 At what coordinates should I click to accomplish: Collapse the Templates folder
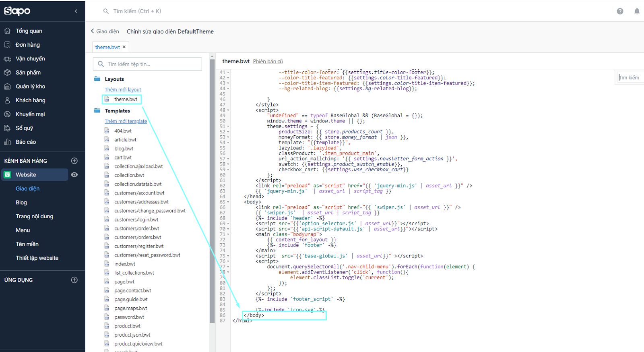coord(97,111)
